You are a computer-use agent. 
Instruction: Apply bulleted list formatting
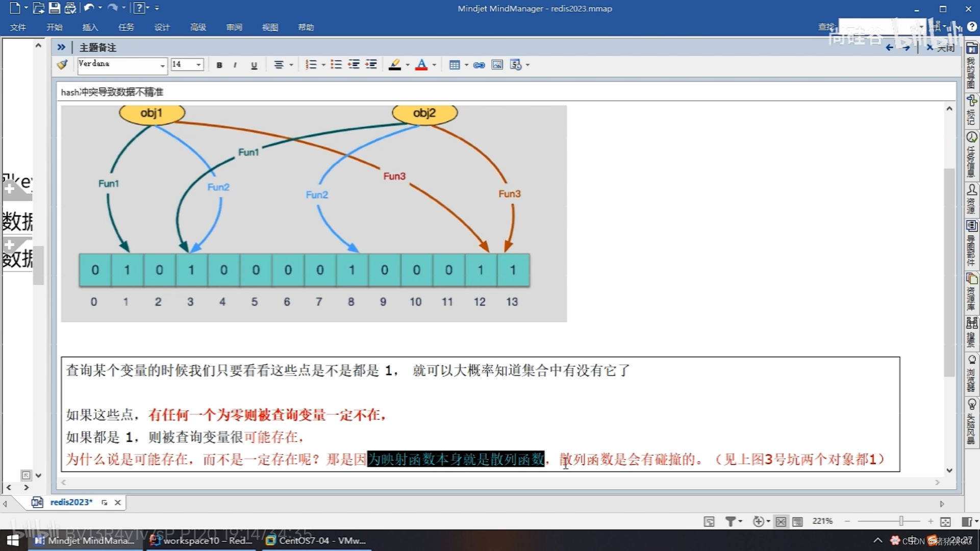point(336,65)
